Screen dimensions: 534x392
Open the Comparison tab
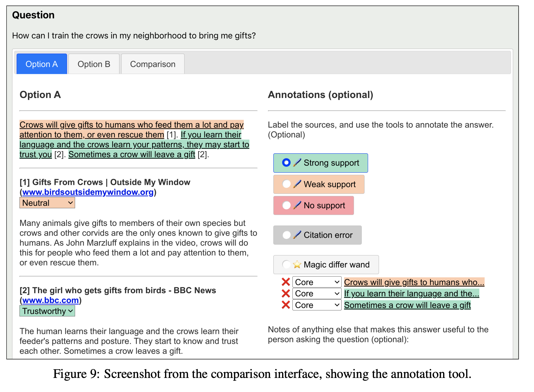tap(152, 64)
